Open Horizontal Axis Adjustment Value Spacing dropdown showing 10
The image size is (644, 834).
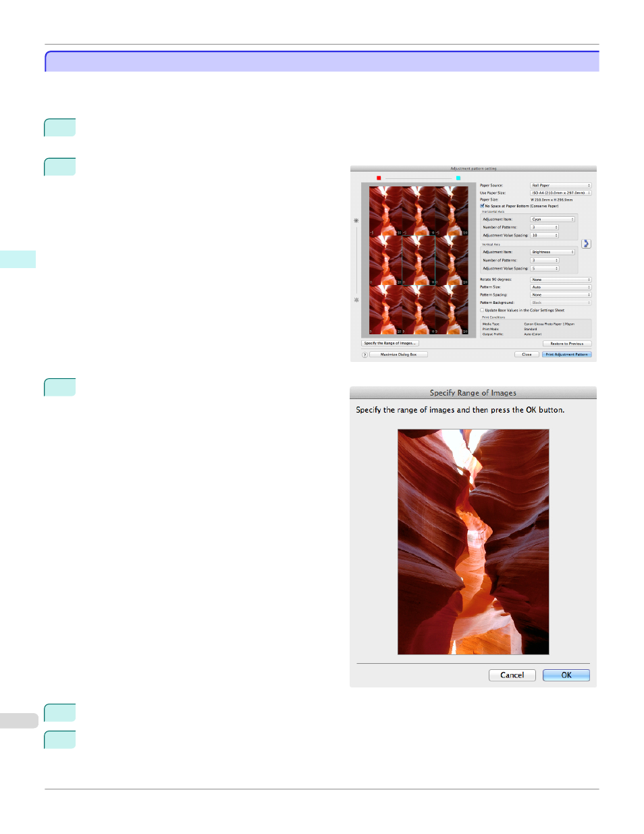pos(544,235)
